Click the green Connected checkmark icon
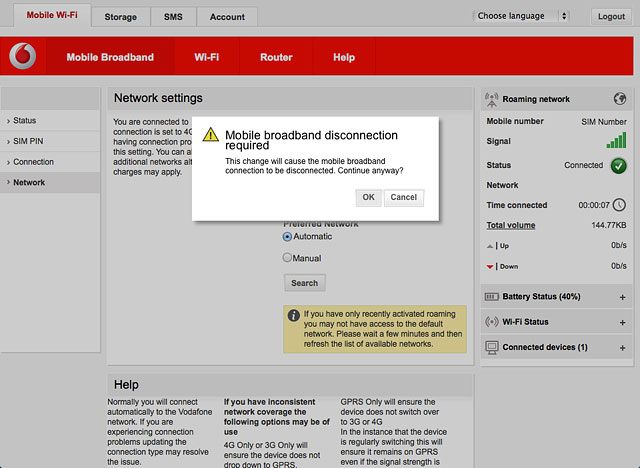This screenshot has height=468, width=640. pyautogui.click(x=619, y=166)
